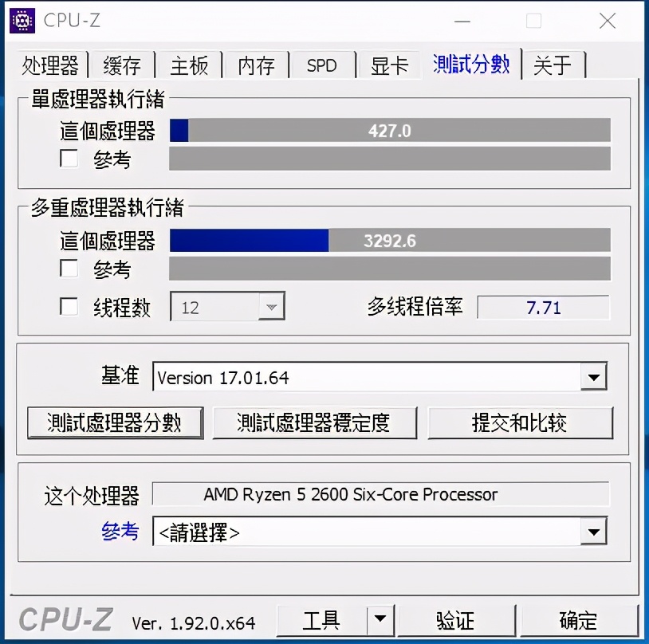
Task: Open the thread count dropdown showing 12
Action: (x=271, y=306)
